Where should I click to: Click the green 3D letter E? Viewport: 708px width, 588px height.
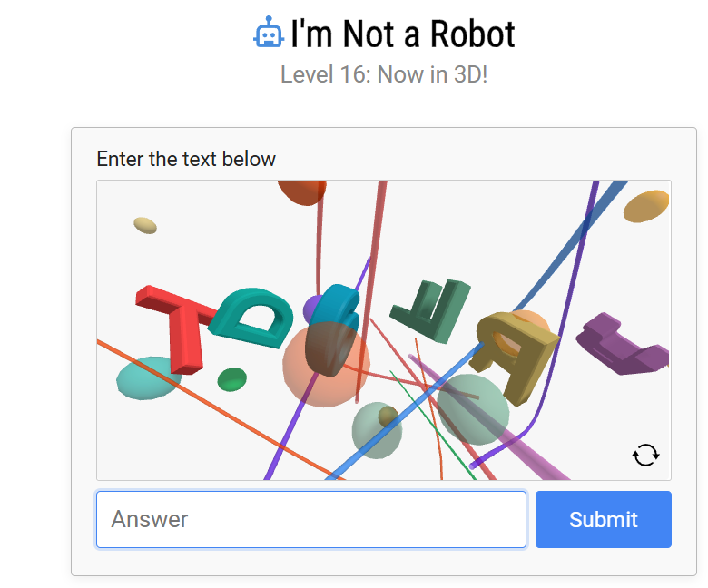pos(433,310)
